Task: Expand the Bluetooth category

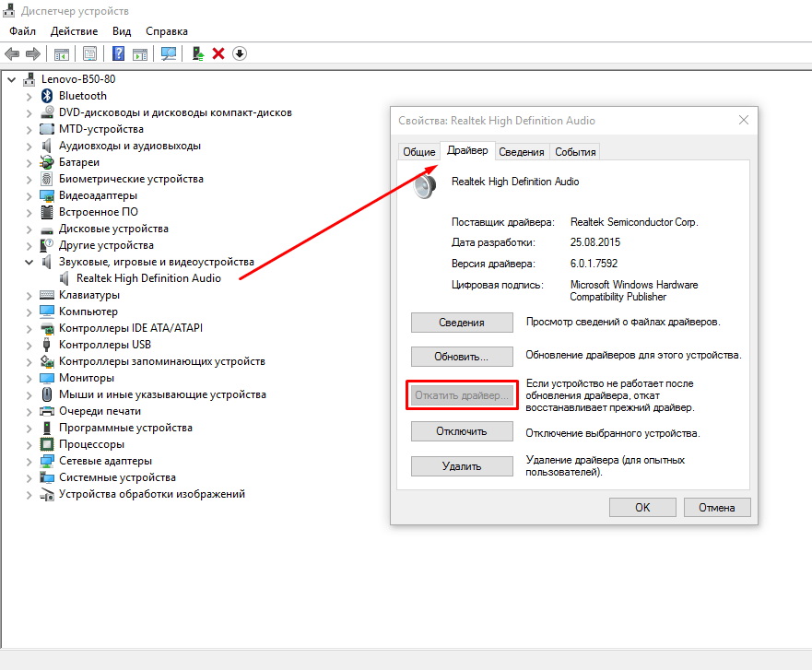Action: (29, 96)
